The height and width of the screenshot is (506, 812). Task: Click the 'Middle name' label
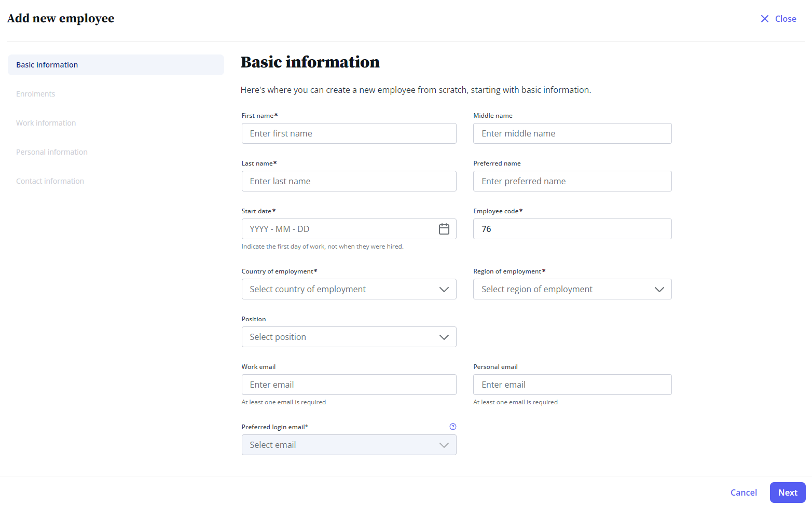tap(493, 116)
